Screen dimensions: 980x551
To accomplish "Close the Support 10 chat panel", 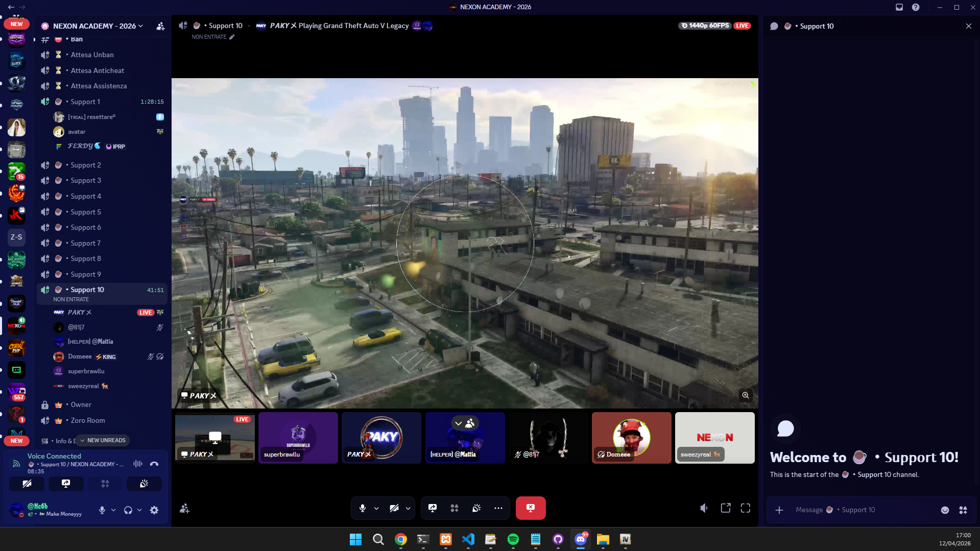I will [969, 26].
